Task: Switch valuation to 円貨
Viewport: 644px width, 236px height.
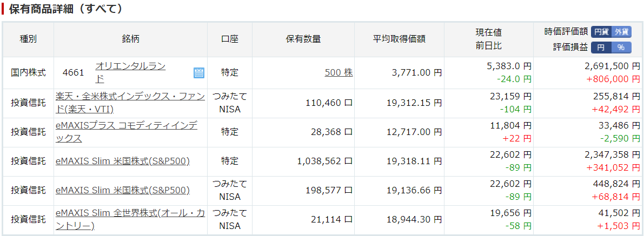Action: [x=601, y=32]
